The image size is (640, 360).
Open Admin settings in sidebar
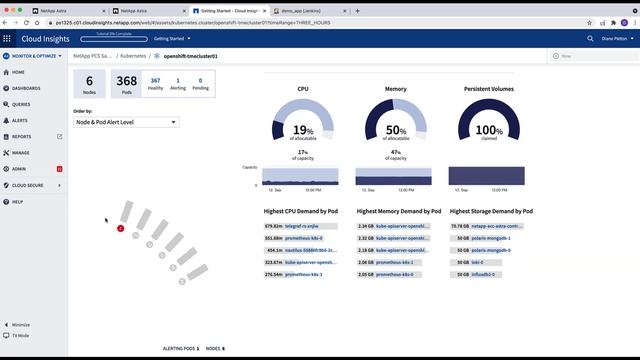click(18, 169)
